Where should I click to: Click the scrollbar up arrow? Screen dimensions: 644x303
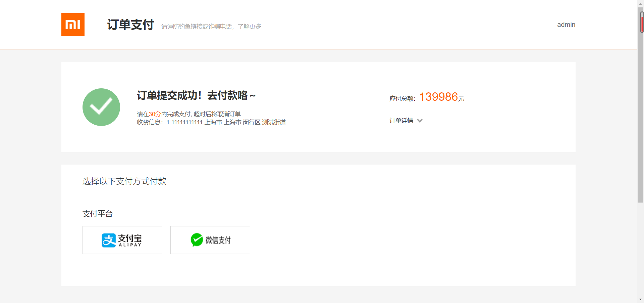[641, 4]
